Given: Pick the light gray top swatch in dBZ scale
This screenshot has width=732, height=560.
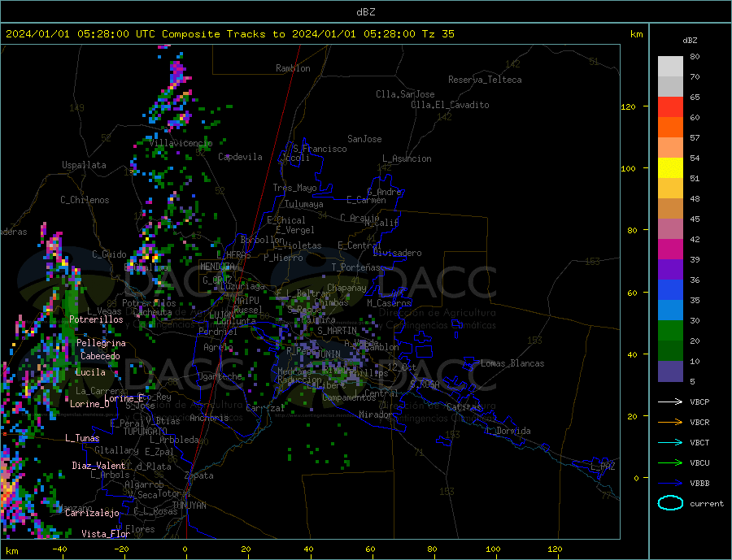Looking at the screenshot, I should pyautogui.click(x=670, y=67).
